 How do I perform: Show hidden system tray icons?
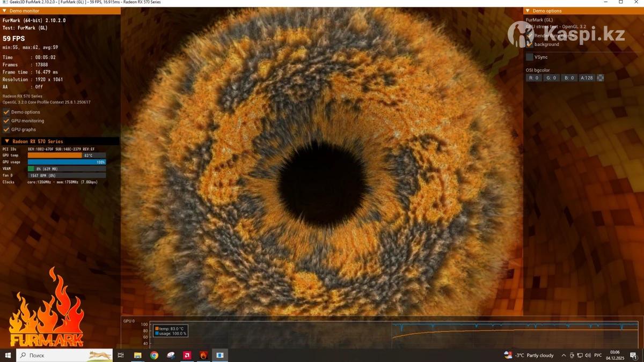[x=563, y=356]
